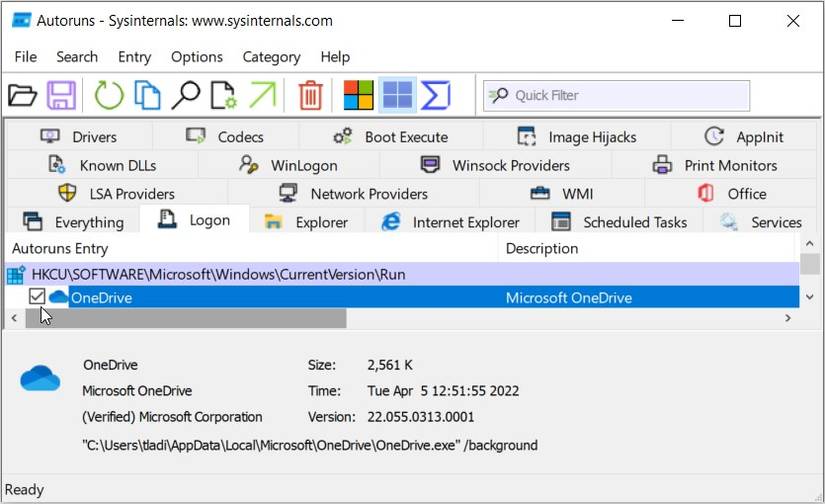Image resolution: width=825 pixels, height=504 pixels.
Task: Click the Open folder toolbar icon
Action: [x=23, y=95]
